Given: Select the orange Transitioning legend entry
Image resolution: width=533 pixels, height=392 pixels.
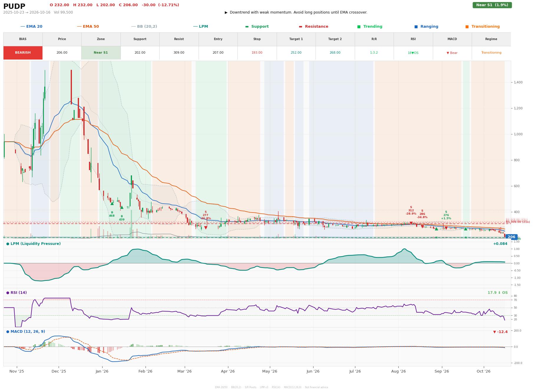Looking at the screenshot, I should point(483,27).
